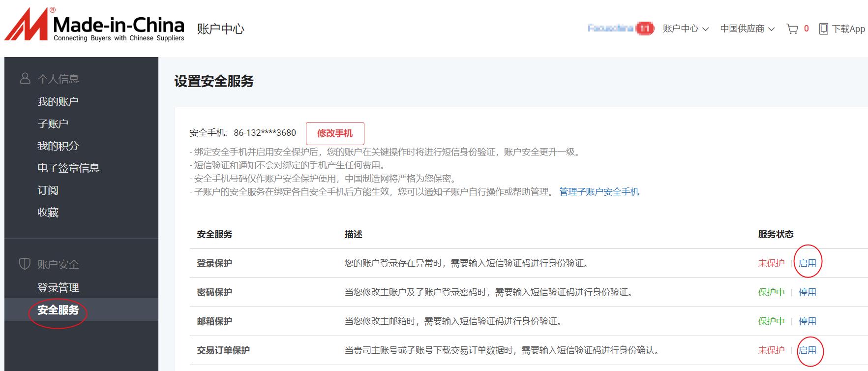Screen dimensions: 868x371
Task: Click the cart count 0
Action: (807, 29)
